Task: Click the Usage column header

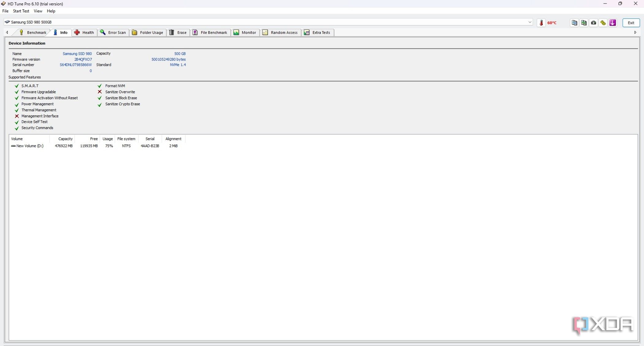Action: click(107, 139)
